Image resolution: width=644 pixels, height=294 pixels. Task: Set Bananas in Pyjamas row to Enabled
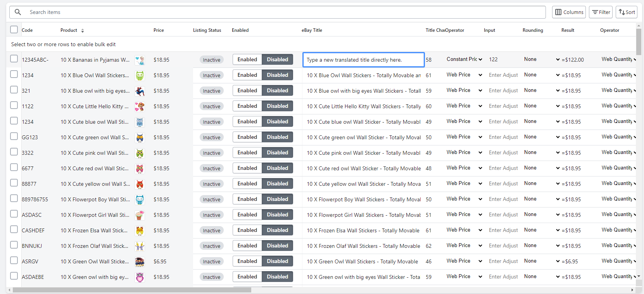[x=247, y=59]
